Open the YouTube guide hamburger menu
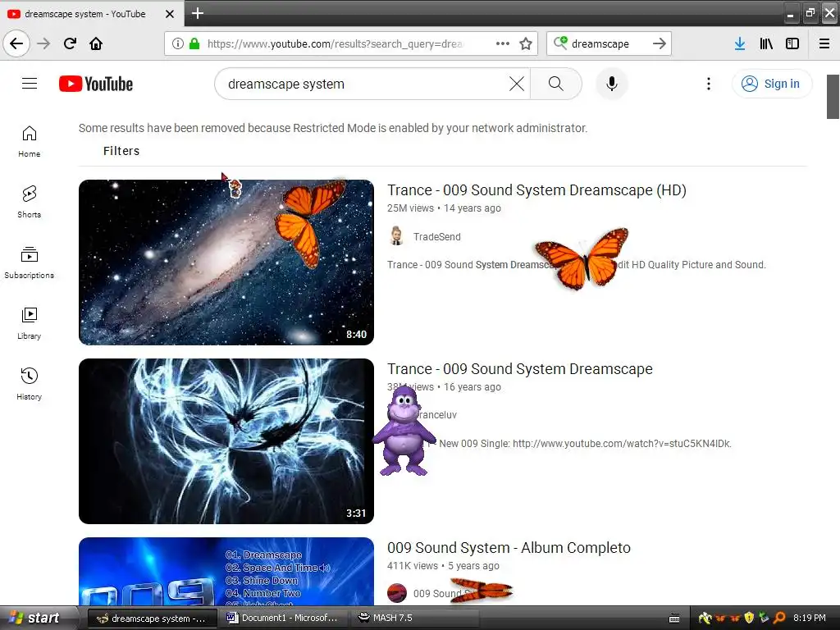The width and height of the screenshot is (840, 630). (30, 84)
